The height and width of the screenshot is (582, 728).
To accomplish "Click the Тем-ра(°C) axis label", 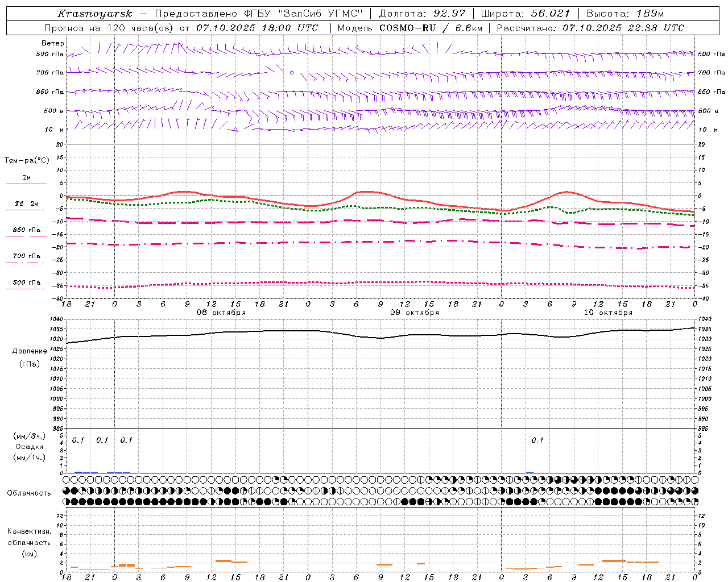I will point(27,161).
